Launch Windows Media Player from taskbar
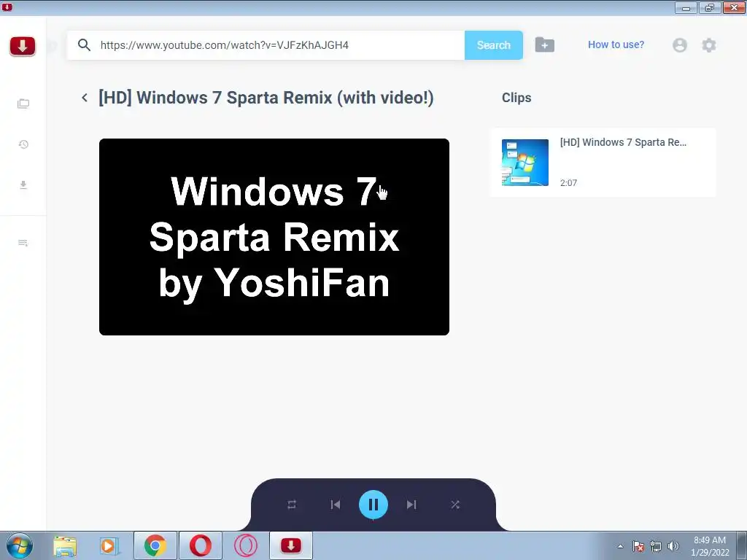This screenshot has width=747, height=560. (109, 545)
